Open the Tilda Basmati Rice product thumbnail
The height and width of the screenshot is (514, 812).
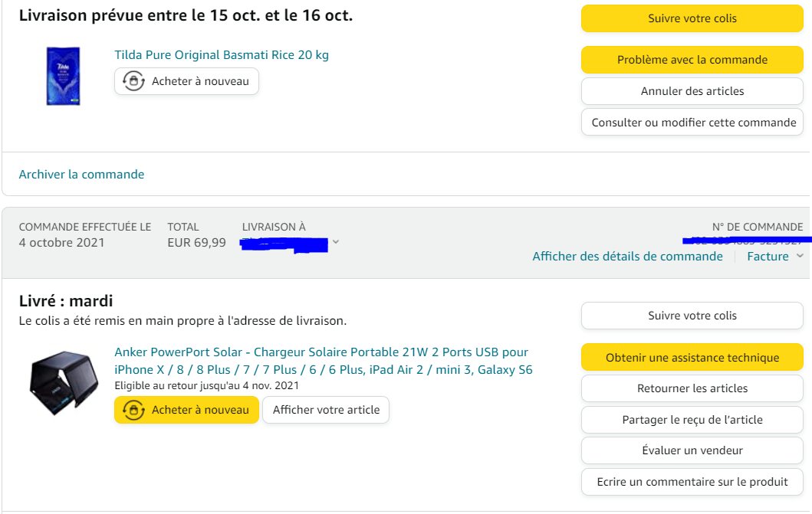pyautogui.click(x=63, y=75)
